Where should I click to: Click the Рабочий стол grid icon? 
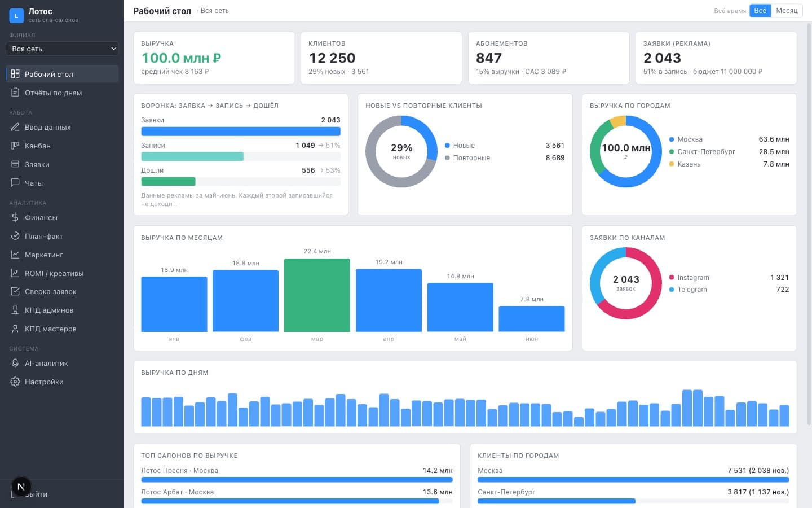(15, 74)
